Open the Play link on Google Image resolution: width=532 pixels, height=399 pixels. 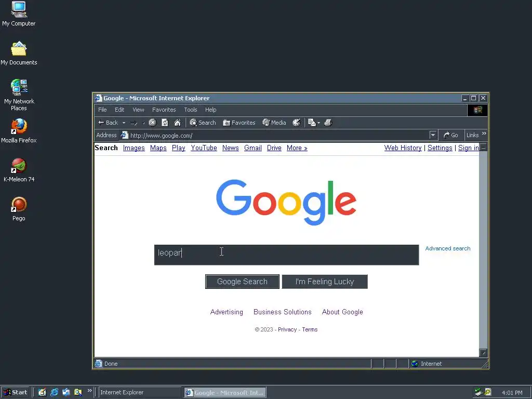point(179,148)
